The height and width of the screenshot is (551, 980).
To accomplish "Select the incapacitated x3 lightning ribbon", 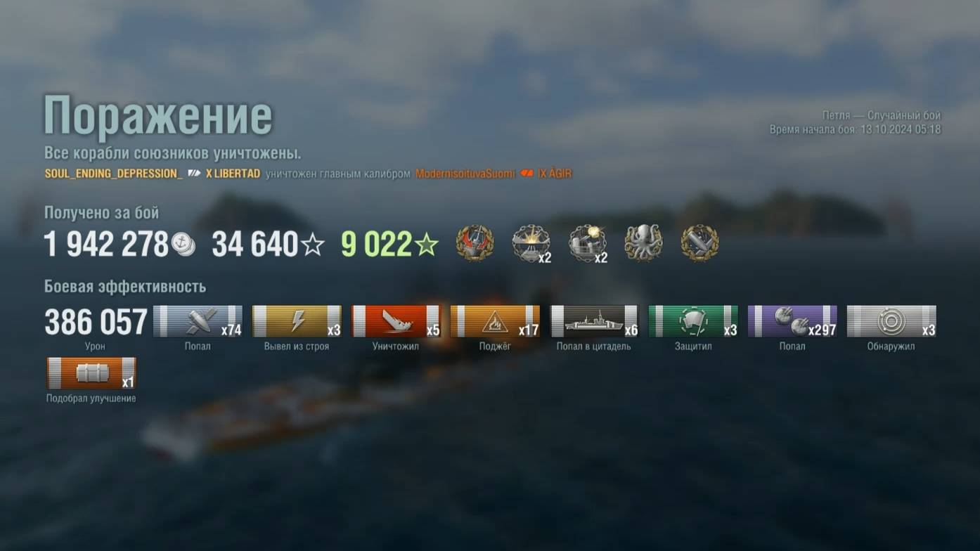I will [x=297, y=321].
